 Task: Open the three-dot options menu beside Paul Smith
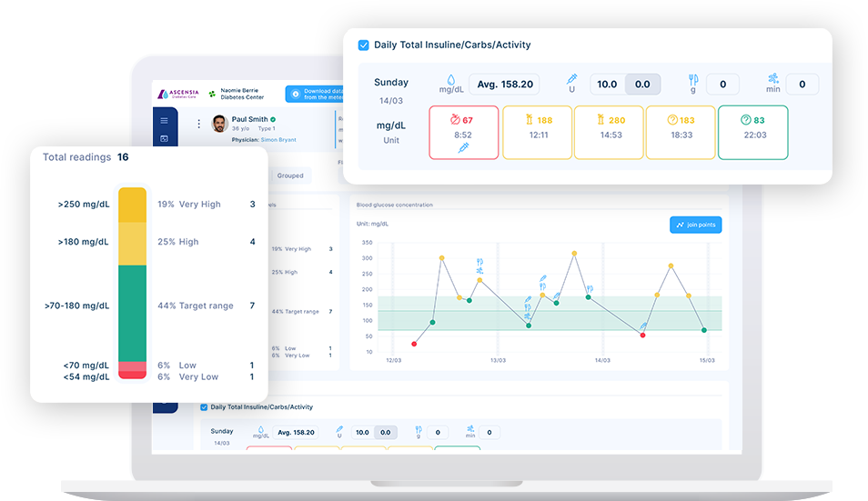click(x=199, y=124)
